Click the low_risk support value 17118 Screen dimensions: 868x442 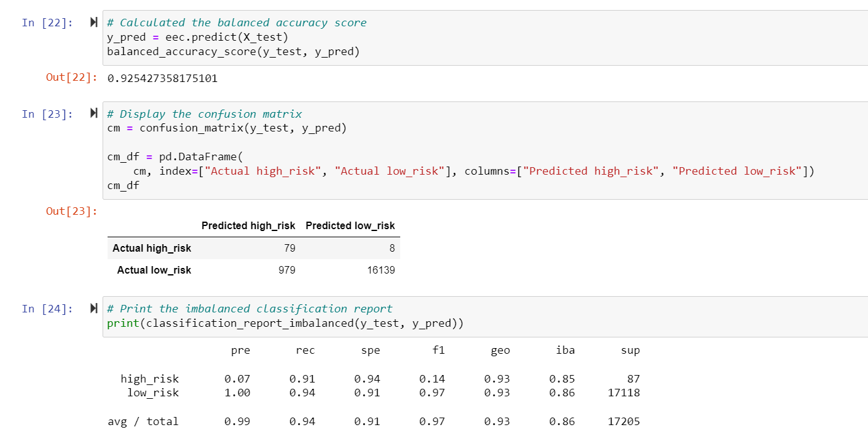click(624, 393)
